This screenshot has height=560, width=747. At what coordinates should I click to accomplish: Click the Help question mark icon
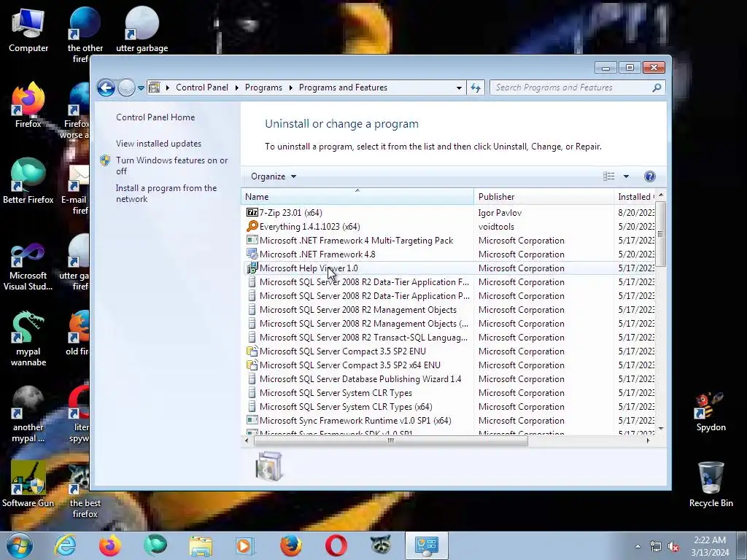click(x=649, y=176)
